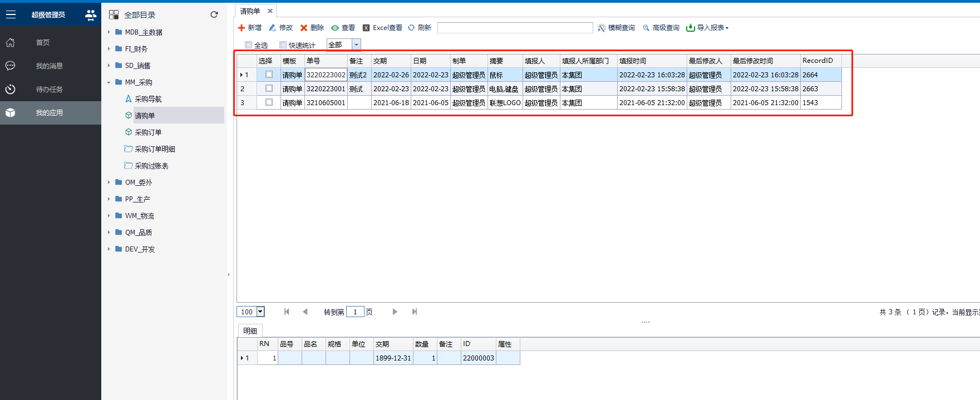Click the 导入报表 button
This screenshot has height=400, width=980.
707,28
